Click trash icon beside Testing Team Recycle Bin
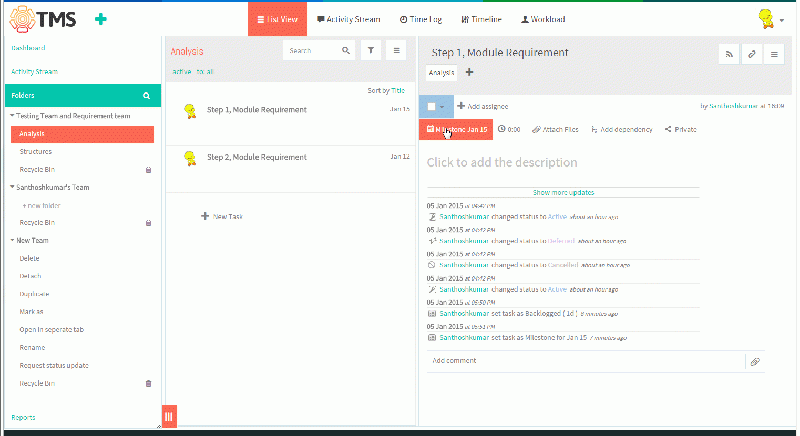 coord(148,170)
